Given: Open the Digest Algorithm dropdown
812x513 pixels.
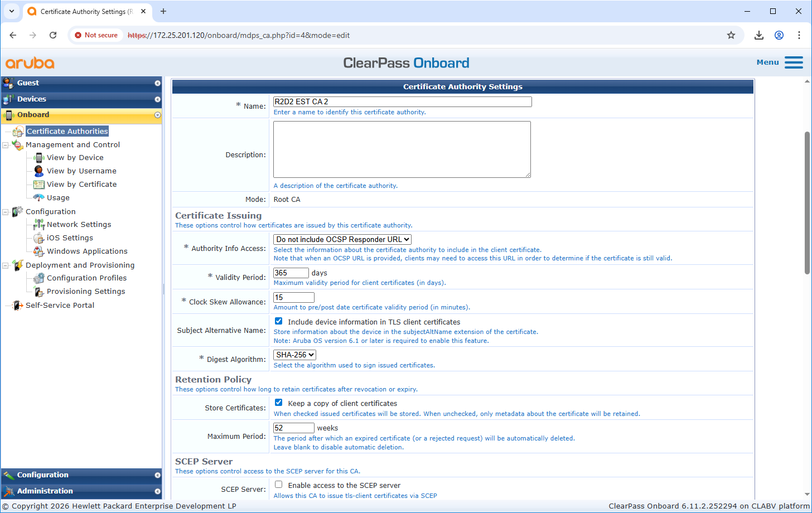Looking at the screenshot, I should 294,355.
